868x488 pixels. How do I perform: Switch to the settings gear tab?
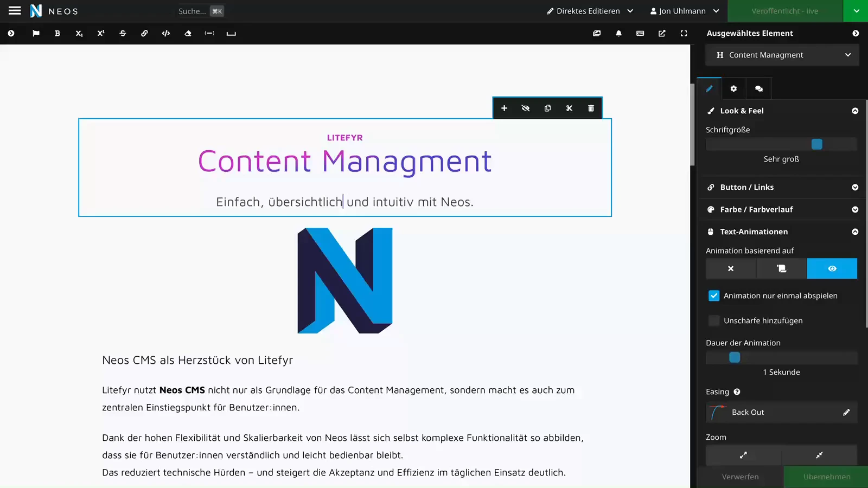pos(733,88)
